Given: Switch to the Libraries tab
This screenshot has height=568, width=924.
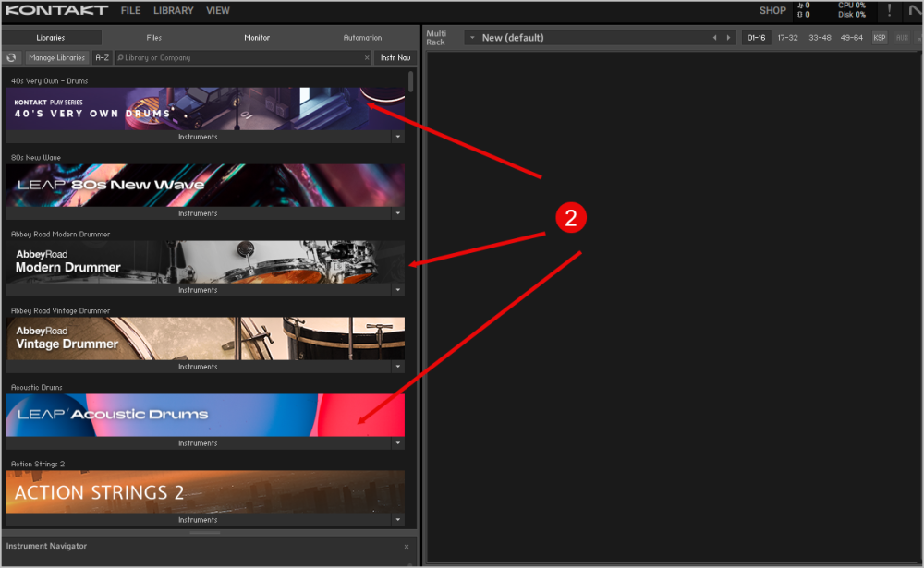Looking at the screenshot, I should [51, 38].
